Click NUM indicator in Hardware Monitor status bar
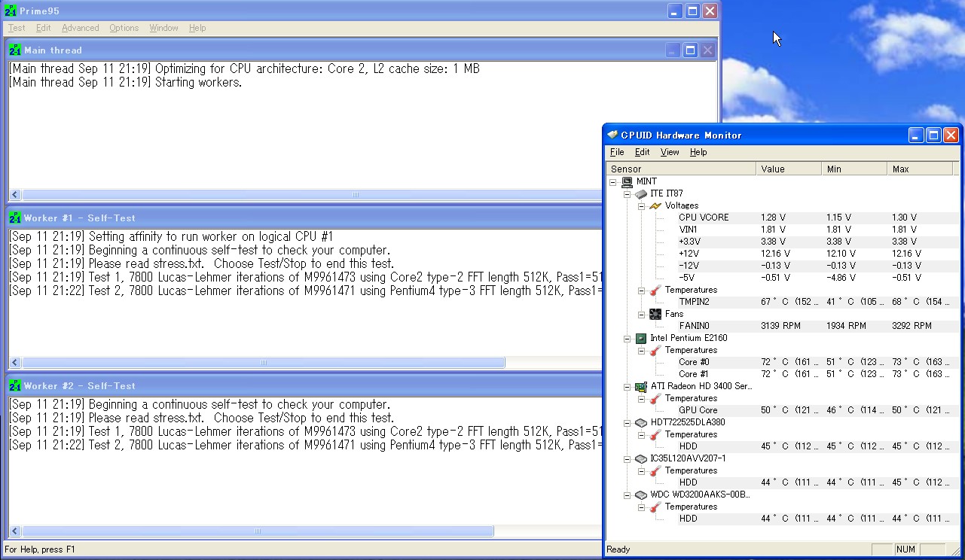 905,549
